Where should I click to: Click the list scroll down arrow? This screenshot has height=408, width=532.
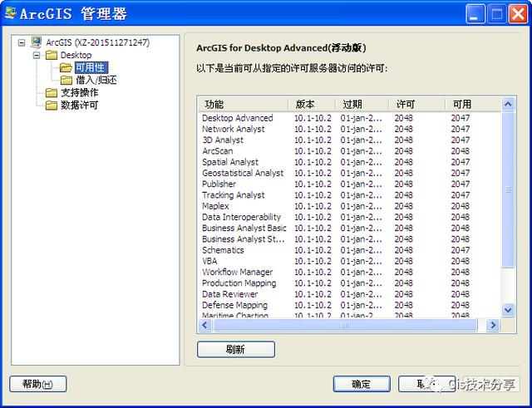tap(508, 310)
